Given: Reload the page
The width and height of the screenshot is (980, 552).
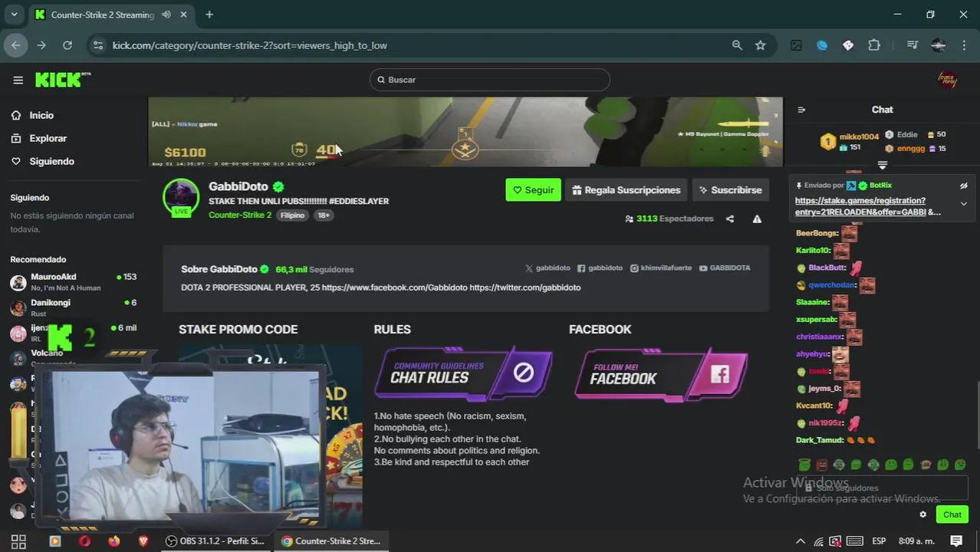Looking at the screenshot, I should coord(67,45).
